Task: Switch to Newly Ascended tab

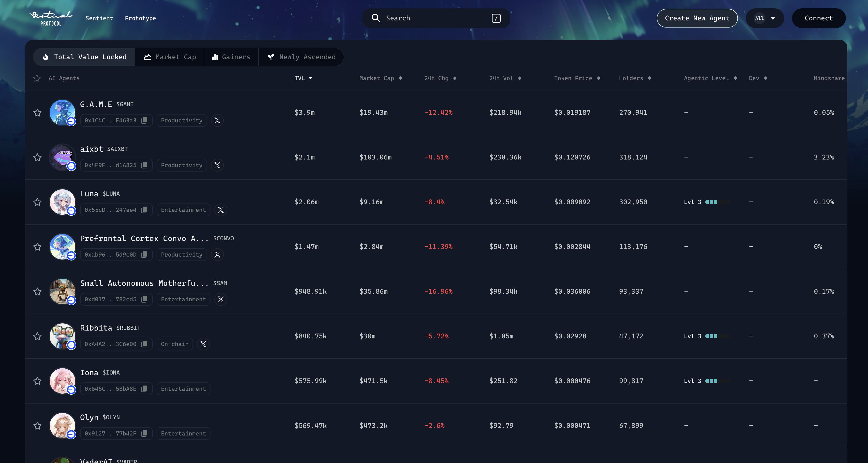Action: (301, 57)
